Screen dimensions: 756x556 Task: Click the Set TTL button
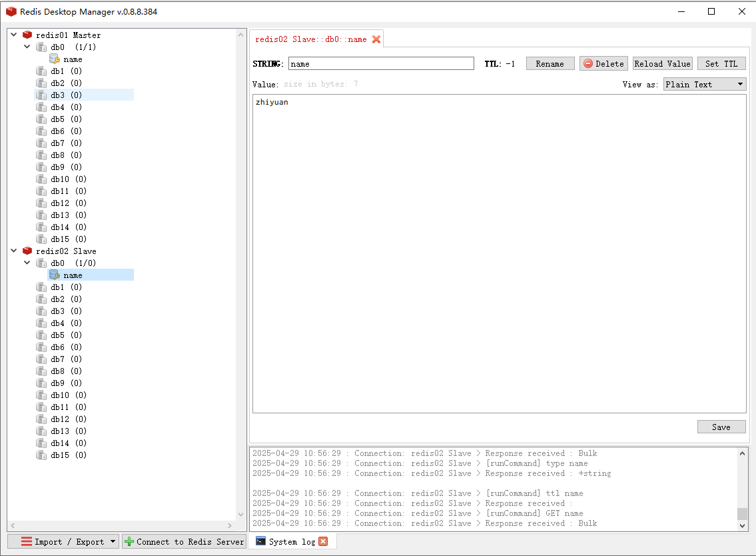[722, 64]
